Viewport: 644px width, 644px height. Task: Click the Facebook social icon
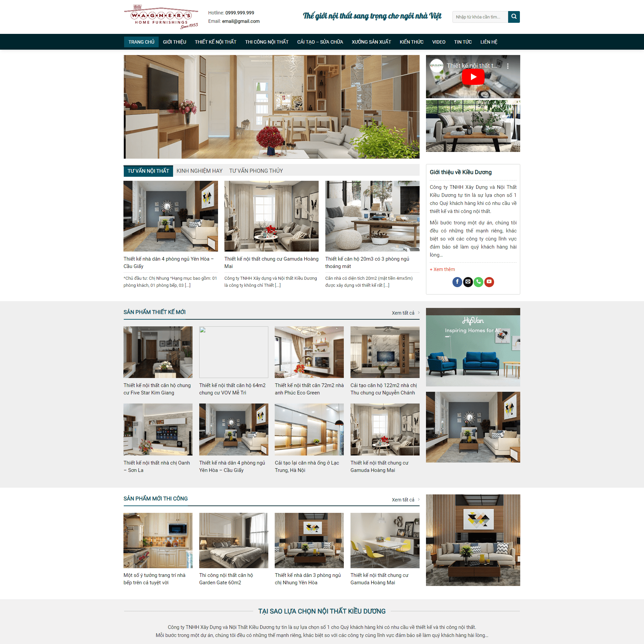click(x=457, y=281)
